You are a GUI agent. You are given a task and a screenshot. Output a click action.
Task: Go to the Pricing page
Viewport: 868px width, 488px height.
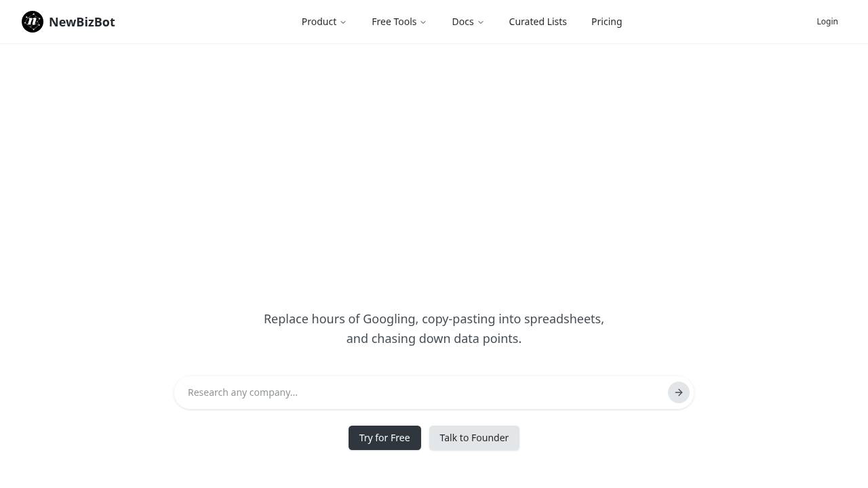(x=606, y=21)
